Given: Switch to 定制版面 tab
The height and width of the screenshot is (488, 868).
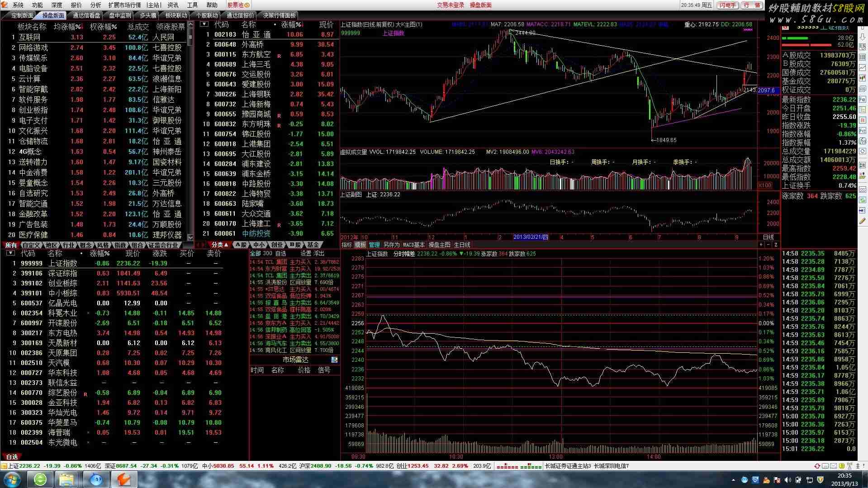Looking at the screenshot, I should [x=23, y=15].
